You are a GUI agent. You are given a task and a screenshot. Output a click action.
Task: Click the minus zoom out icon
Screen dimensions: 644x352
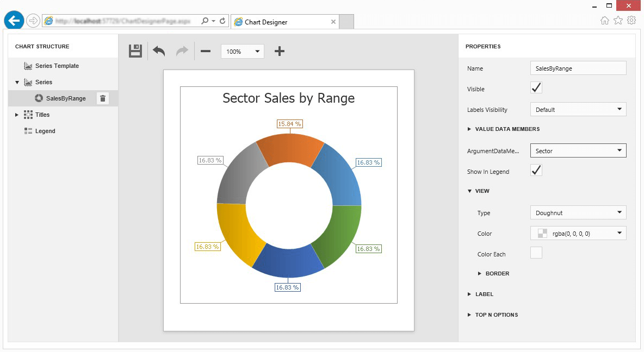click(x=206, y=51)
